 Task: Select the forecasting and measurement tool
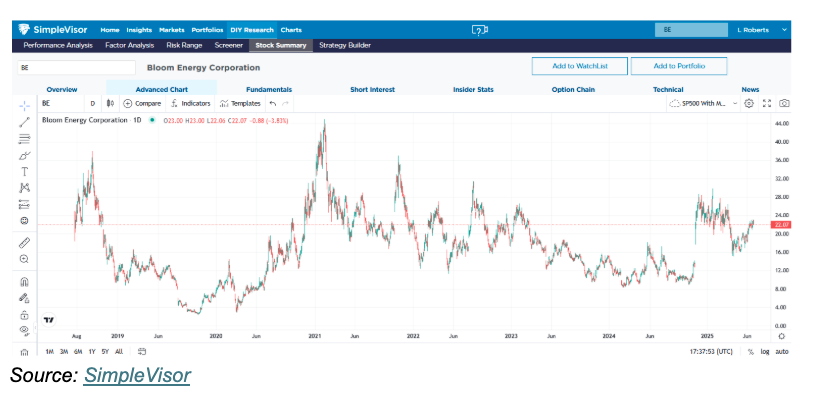24,204
